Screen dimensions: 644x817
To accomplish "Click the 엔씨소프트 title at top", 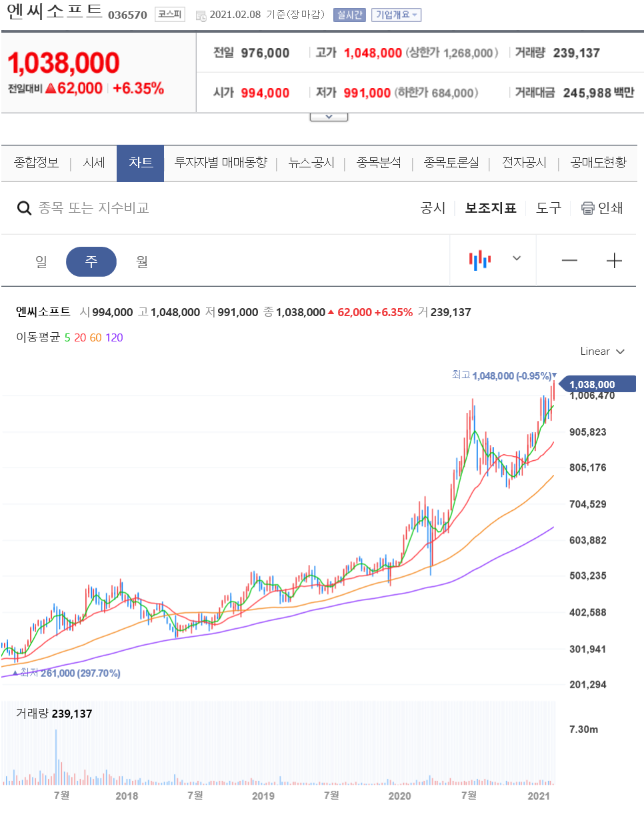I will [55, 11].
